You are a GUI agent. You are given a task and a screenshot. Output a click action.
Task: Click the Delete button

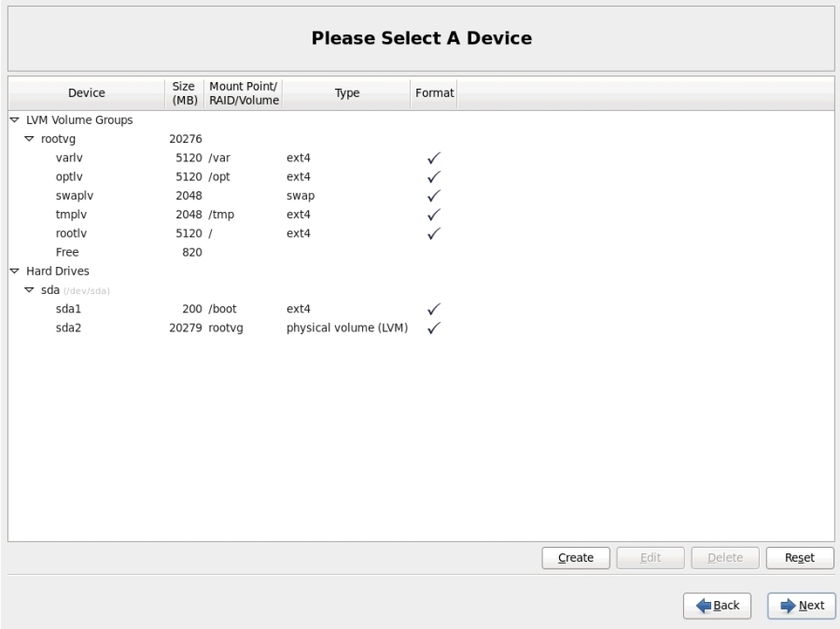pyautogui.click(x=725, y=558)
